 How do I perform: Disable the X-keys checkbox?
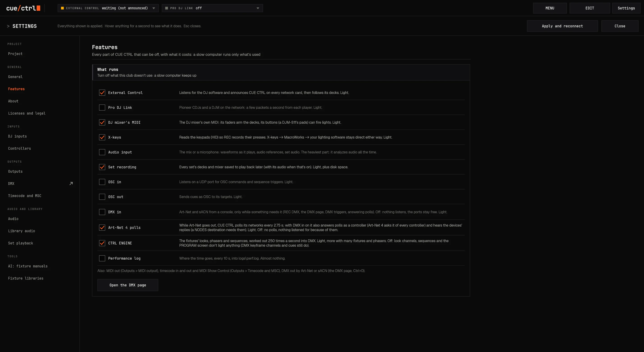point(102,137)
